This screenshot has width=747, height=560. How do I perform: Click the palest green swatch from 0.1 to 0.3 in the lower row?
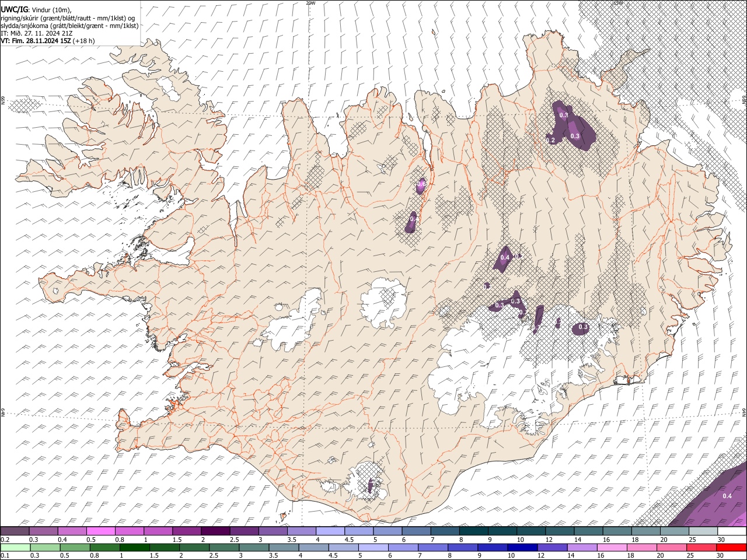pos(15,547)
